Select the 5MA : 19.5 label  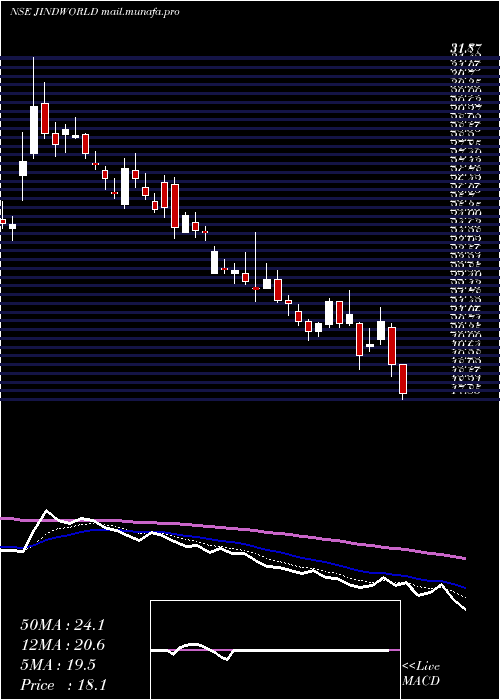coord(58,665)
